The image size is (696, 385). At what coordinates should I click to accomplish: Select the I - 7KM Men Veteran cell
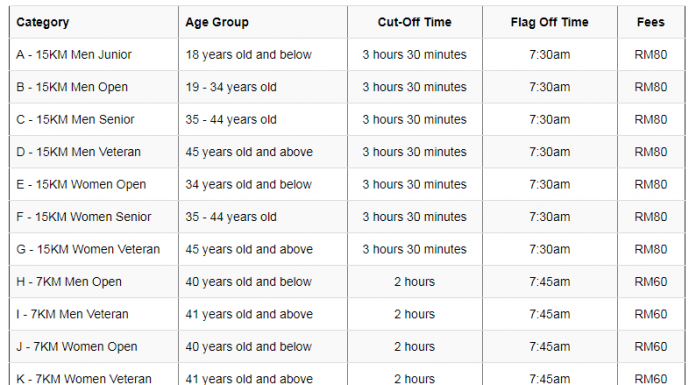click(x=94, y=314)
